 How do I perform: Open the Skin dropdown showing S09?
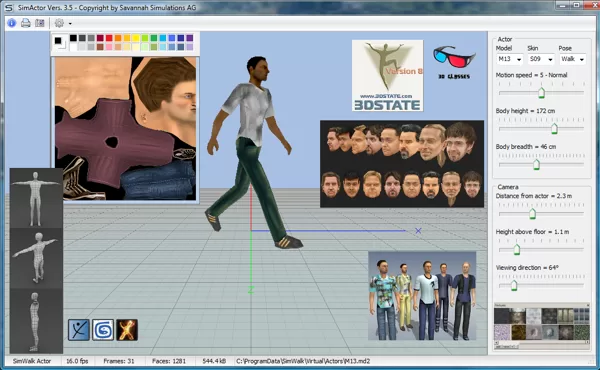pos(541,59)
